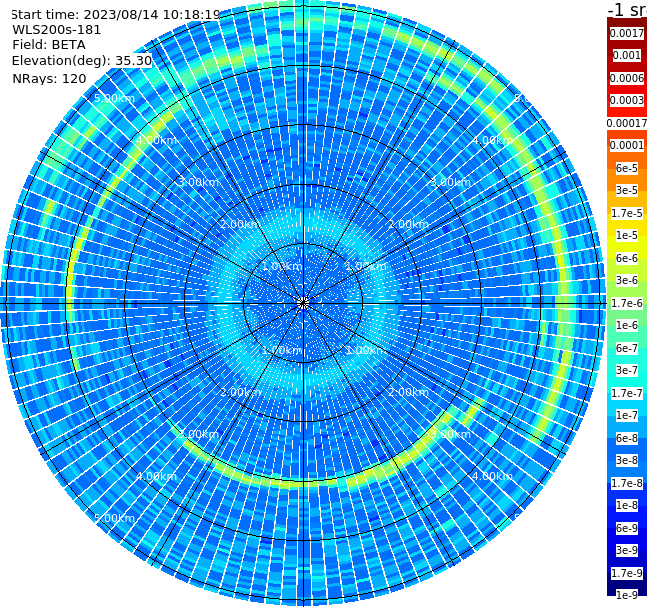Select the 0.0001 colorbar tick label
Image resolution: width=647 pixels, height=607 pixels.
627,145
